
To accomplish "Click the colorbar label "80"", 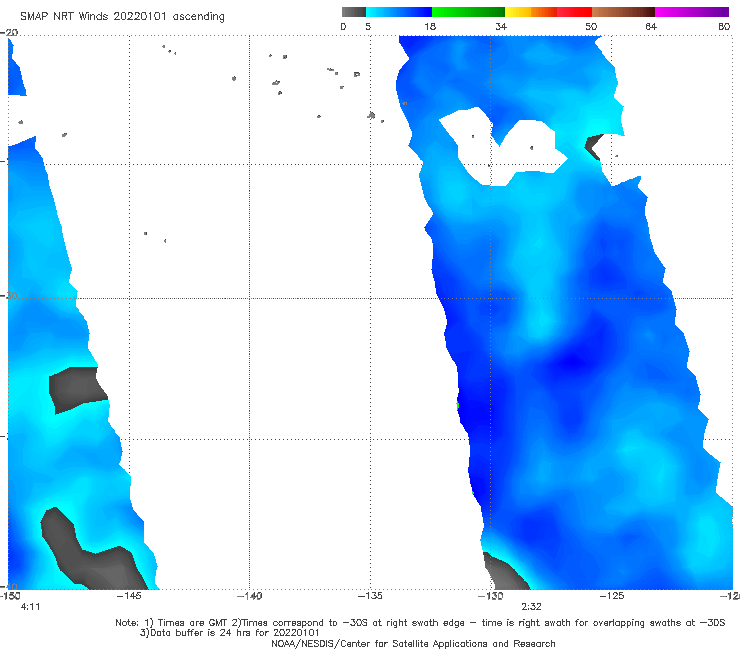I will coord(724,26).
